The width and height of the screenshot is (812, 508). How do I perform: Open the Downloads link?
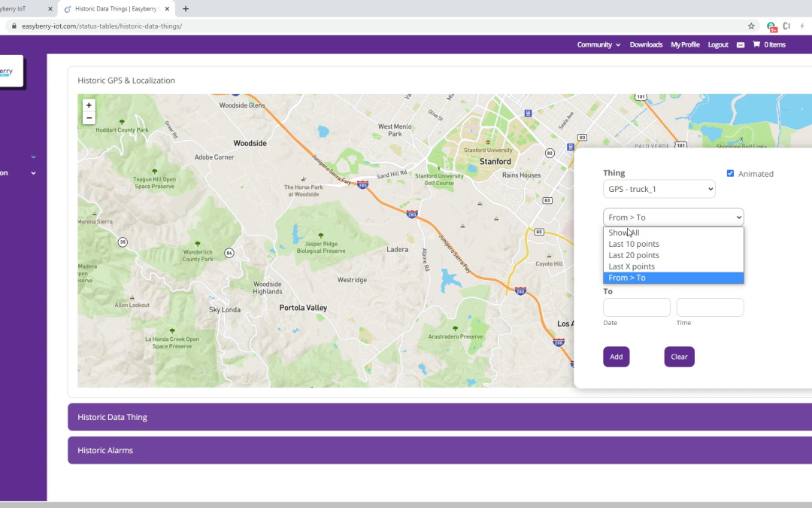pyautogui.click(x=646, y=44)
